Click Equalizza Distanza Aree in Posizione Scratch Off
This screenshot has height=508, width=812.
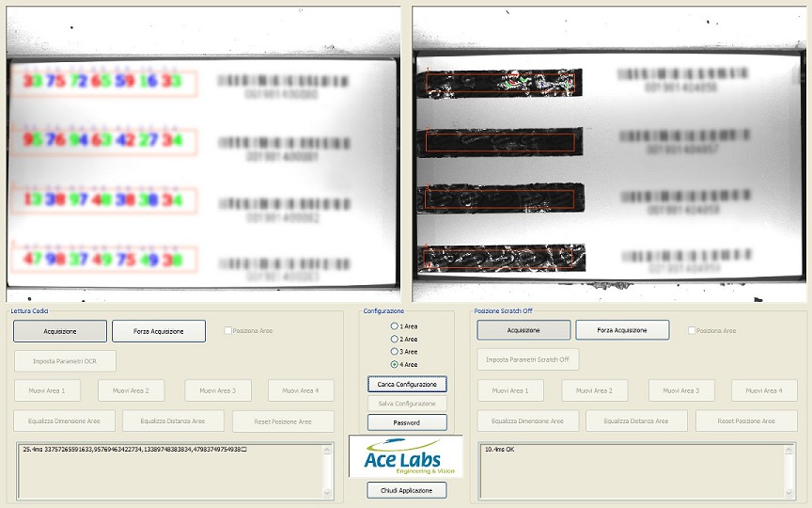pos(636,421)
